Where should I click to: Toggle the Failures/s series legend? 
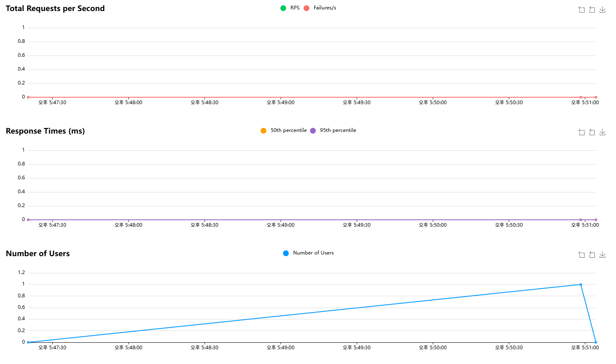point(320,8)
